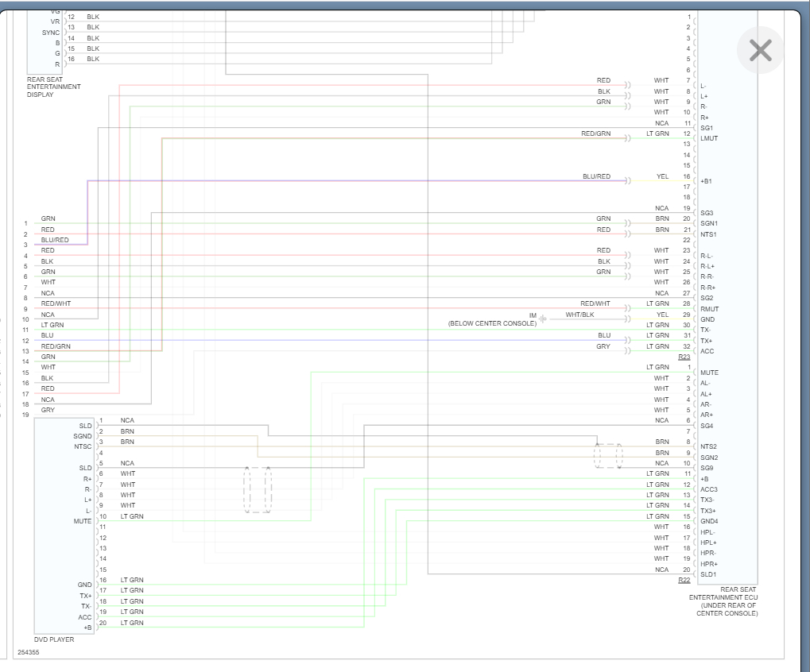Click the ground symbol beside IM label
Image resolution: width=810 pixels, height=672 pixels.
tap(542, 319)
